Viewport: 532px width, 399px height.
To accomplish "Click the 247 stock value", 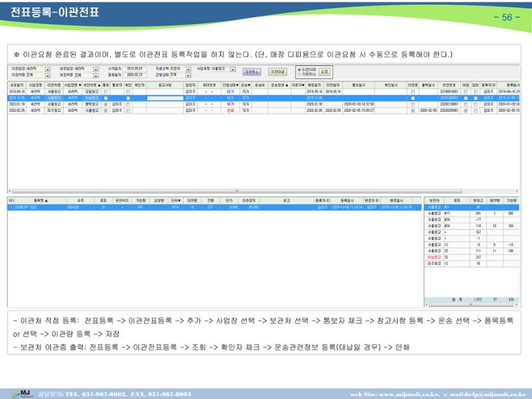I will (478, 257).
